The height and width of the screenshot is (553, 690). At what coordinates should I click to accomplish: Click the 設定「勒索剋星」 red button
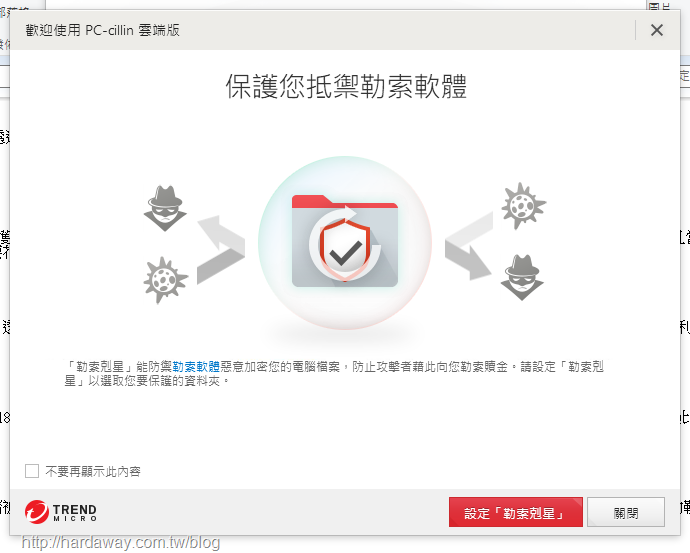click(x=515, y=512)
